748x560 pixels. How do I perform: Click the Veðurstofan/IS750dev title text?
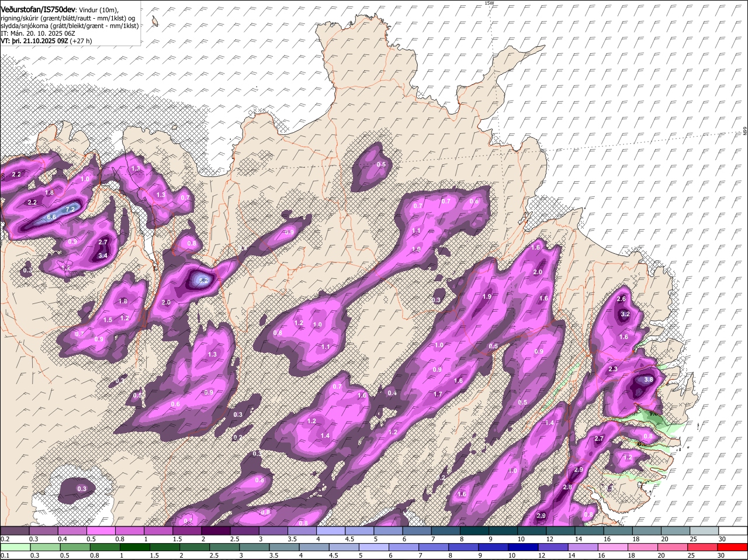(37, 9)
